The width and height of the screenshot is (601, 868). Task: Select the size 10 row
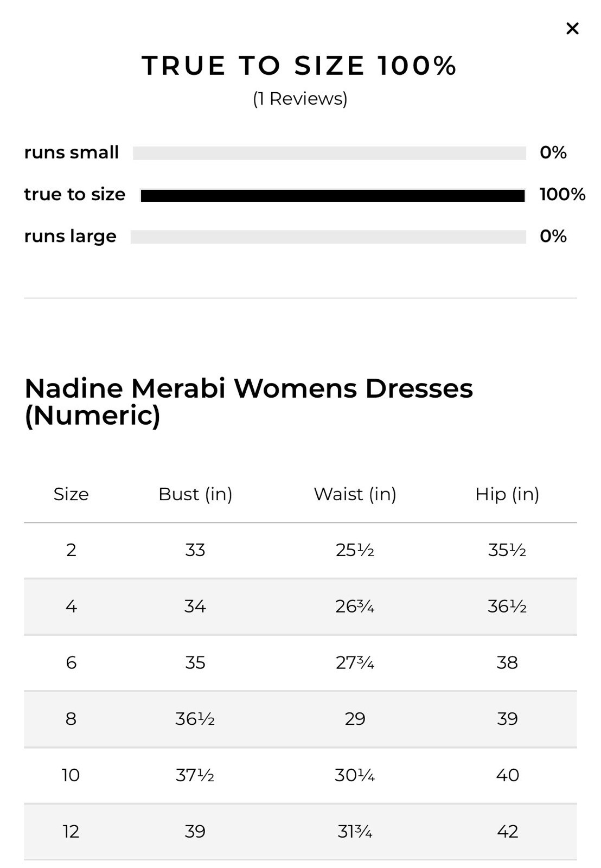(300, 775)
